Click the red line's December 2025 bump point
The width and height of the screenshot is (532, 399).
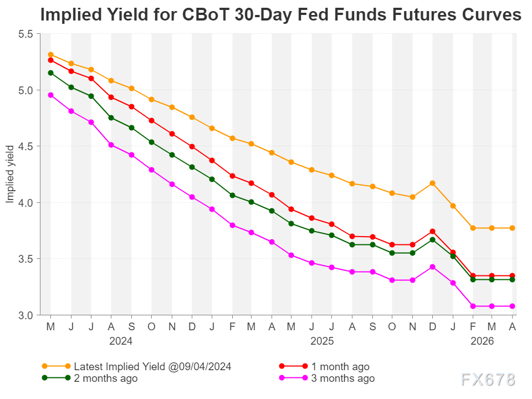click(x=432, y=231)
